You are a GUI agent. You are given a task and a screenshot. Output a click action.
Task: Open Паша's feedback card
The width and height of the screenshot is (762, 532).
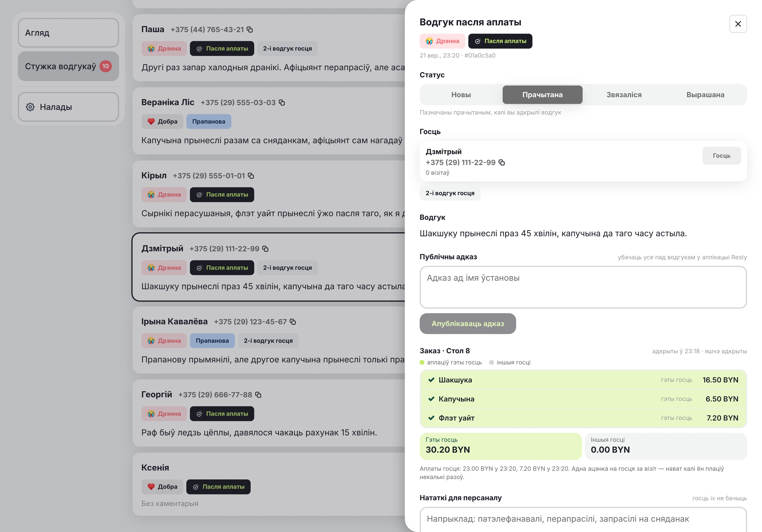point(269,48)
